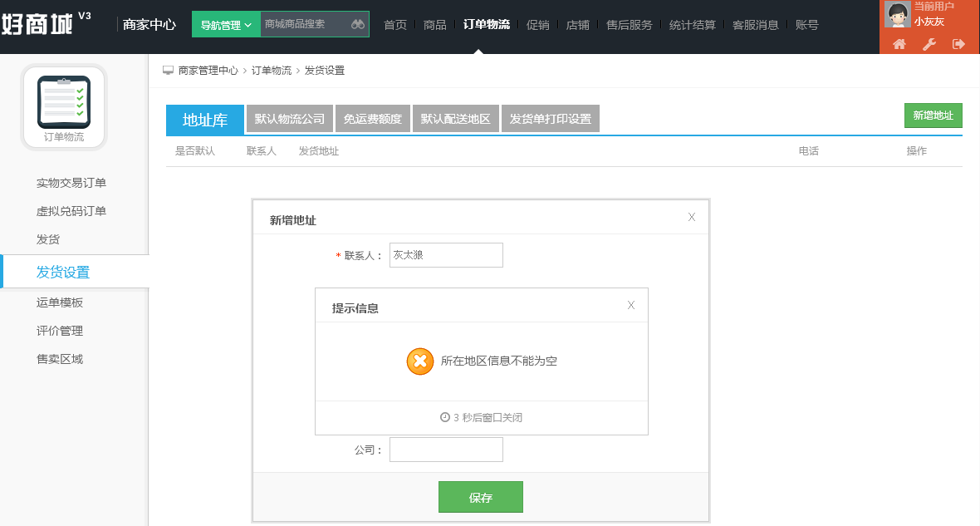Click the home icon under the user name
Screen dimensions: 980x526
[899, 44]
